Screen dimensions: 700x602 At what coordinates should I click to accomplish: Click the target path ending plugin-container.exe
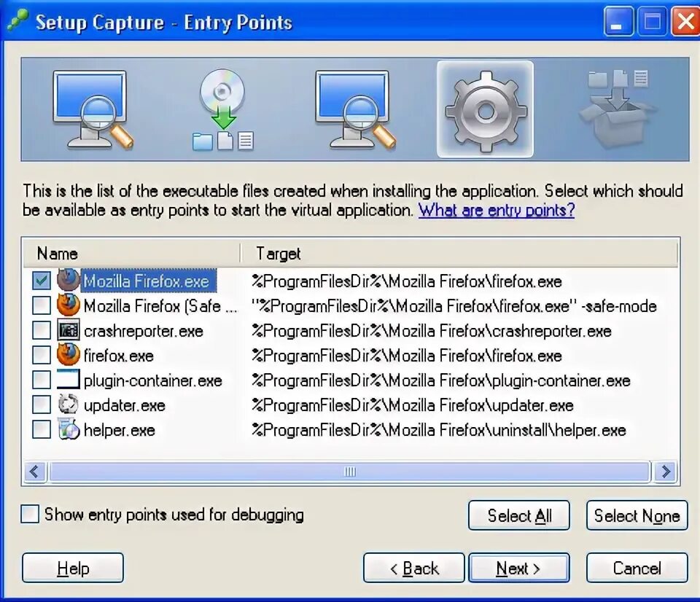coord(440,380)
